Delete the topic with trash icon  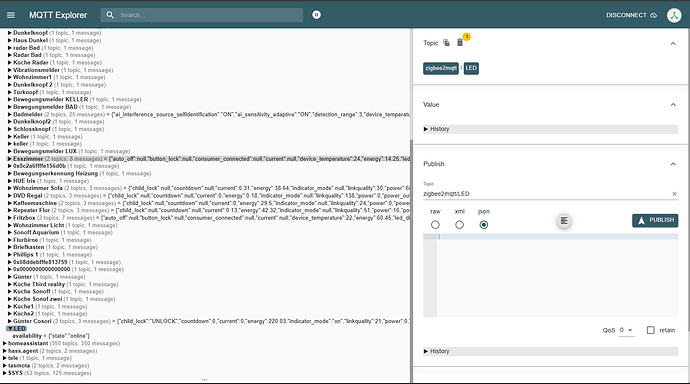click(x=460, y=43)
